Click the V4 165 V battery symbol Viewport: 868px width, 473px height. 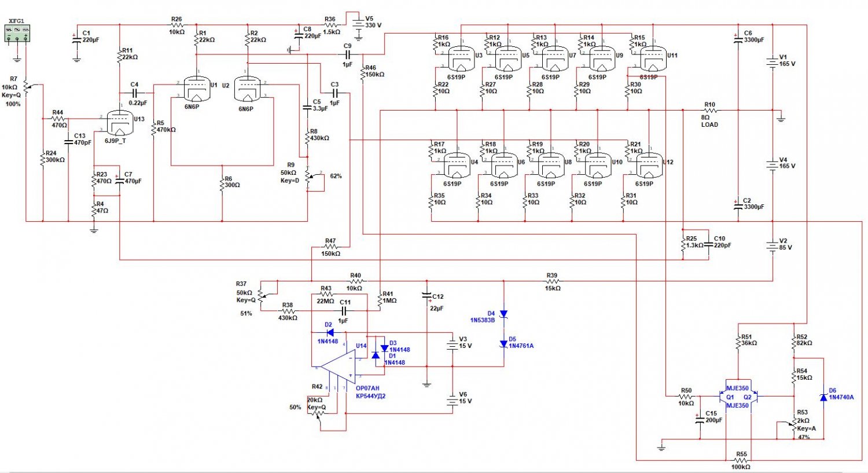click(x=773, y=165)
